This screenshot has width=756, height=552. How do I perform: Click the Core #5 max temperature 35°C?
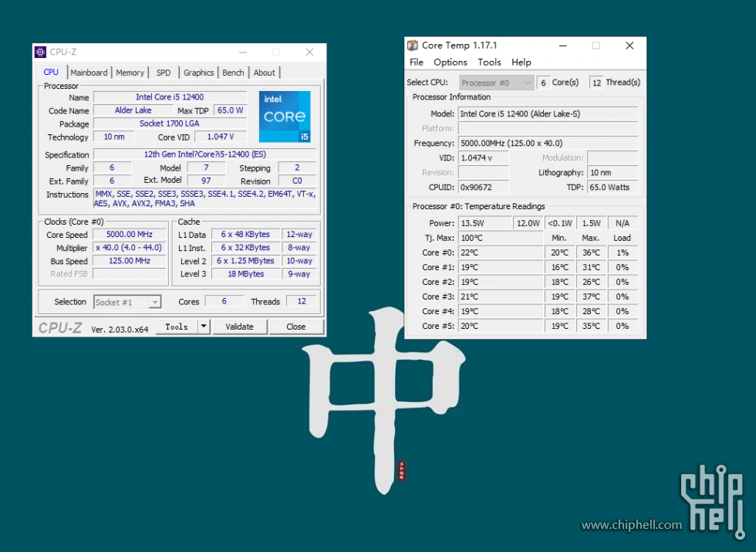click(591, 326)
